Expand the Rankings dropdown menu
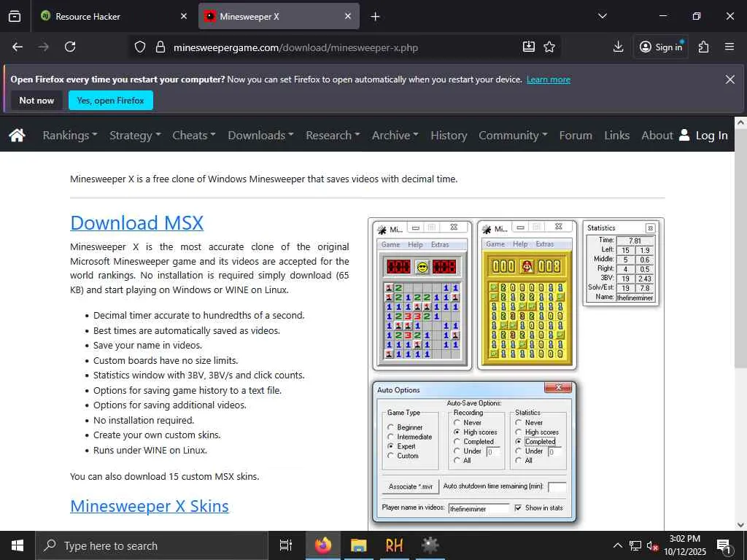Image resolution: width=747 pixels, height=560 pixels. click(x=69, y=135)
